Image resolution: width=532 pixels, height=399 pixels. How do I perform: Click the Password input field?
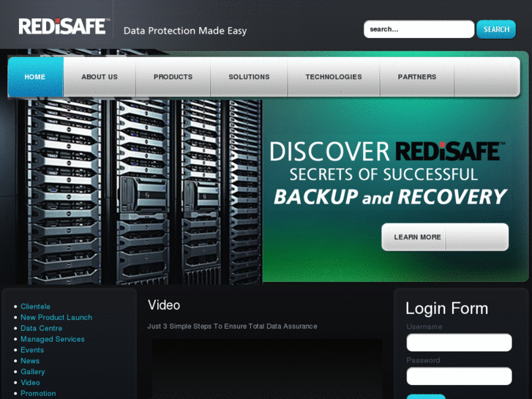pyautogui.click(x=459, y=376)
